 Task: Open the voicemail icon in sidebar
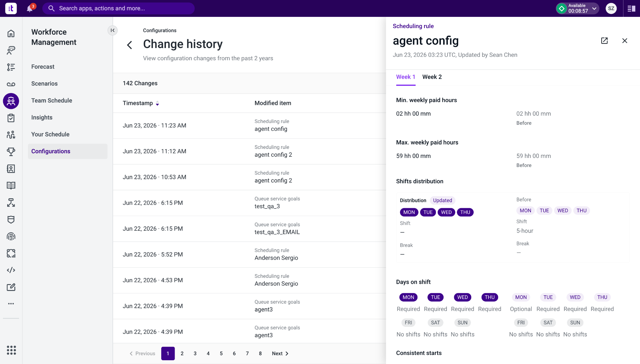11,84
